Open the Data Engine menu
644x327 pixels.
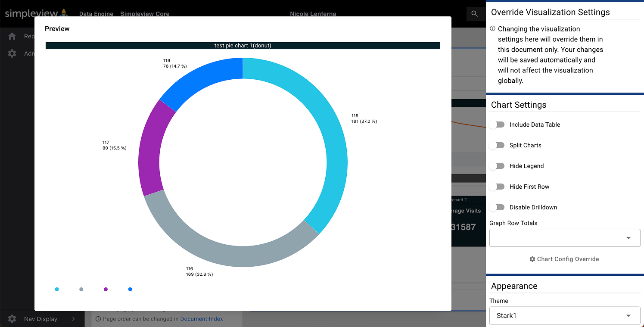[x=96, y=13]
